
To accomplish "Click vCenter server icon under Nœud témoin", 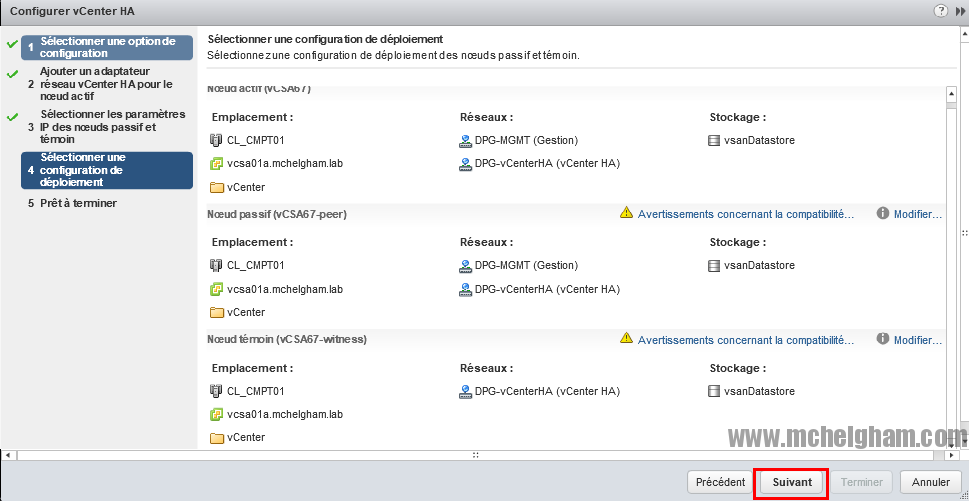I will (x=216, y=415).
